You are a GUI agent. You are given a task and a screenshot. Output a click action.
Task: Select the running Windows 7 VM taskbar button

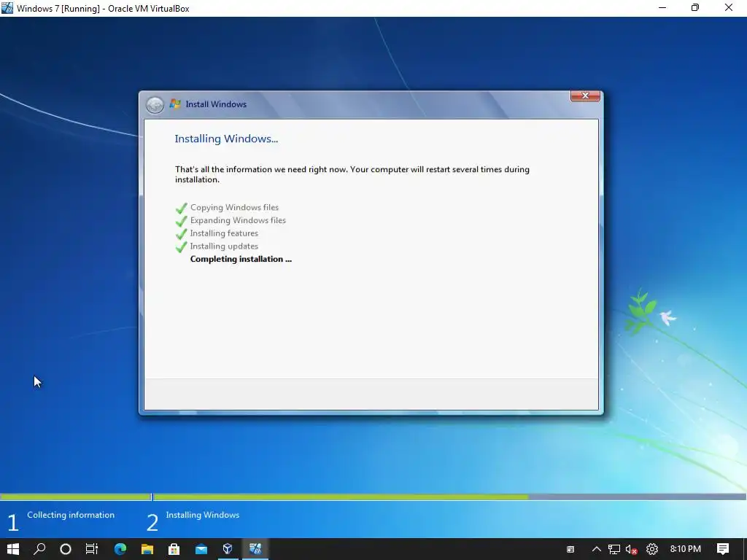click(x=255, y=549)
